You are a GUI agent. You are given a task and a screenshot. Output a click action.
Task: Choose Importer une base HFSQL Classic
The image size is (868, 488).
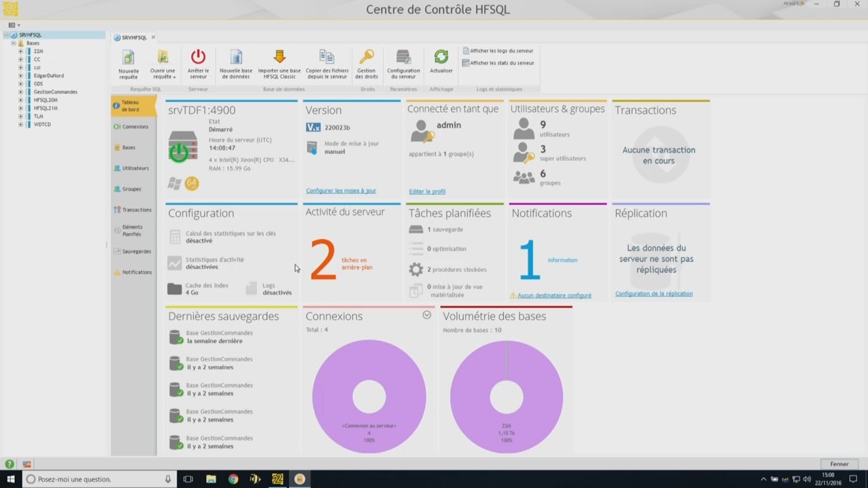(279, 64)
